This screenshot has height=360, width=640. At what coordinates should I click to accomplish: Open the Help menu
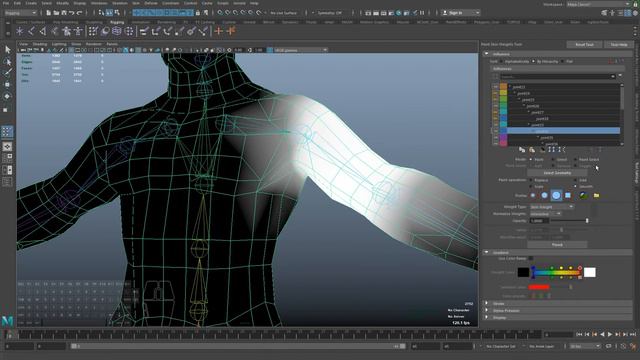[254, 3]
